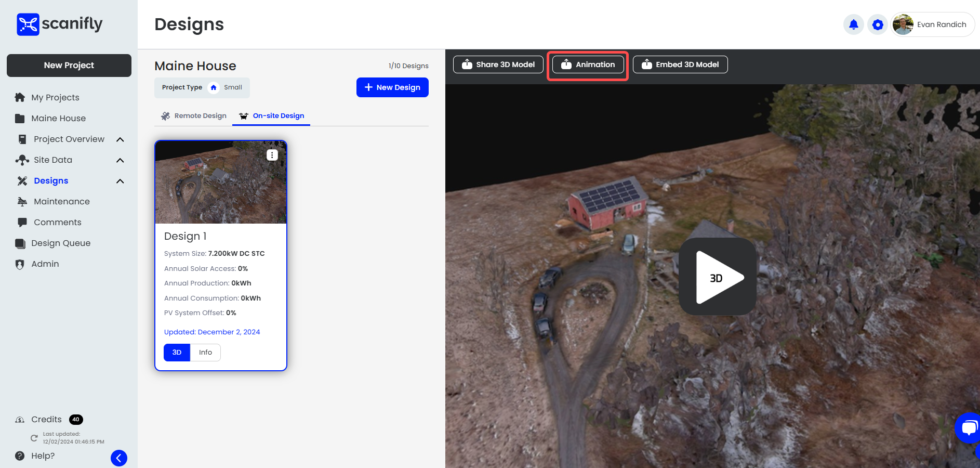Viewport: 980px width, 468px height.
Task: Click the Project Type home icon
Action: click(x=214, y=87)
